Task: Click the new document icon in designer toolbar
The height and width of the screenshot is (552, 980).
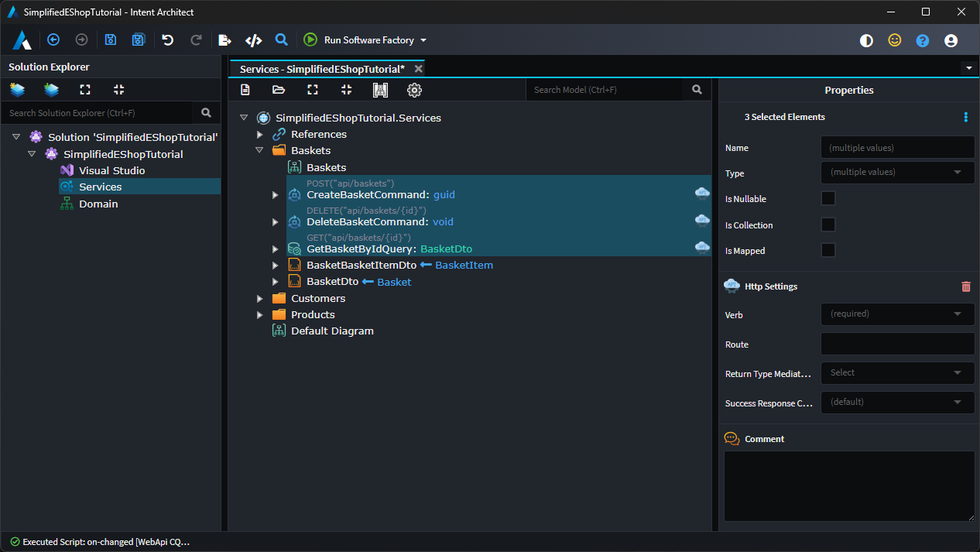Action: tap(245, 90)
